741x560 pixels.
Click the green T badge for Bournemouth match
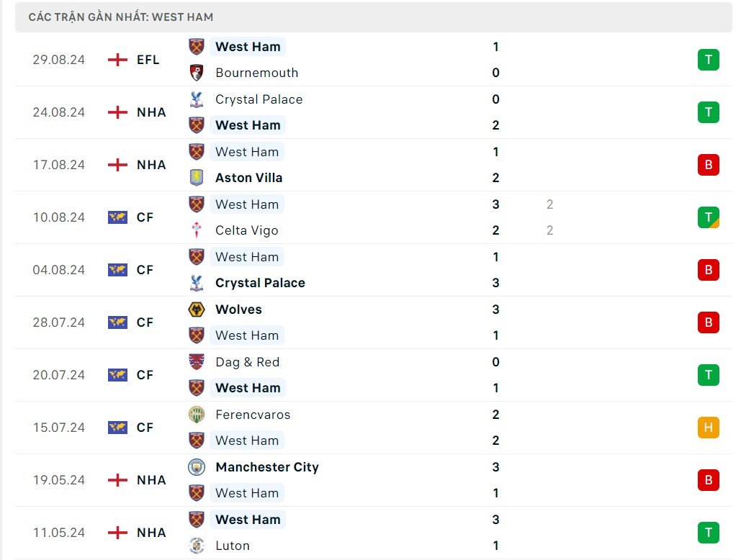coord(708,60)
